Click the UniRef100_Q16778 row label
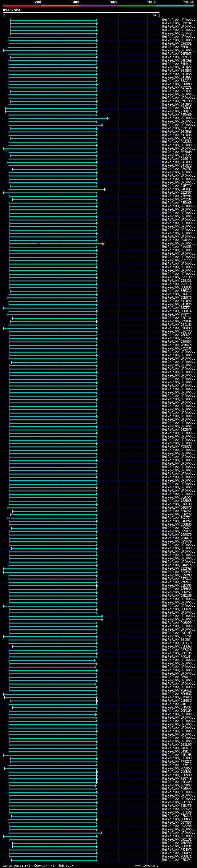The height and width of the screenshot is (868, 197). coord(177,331)
